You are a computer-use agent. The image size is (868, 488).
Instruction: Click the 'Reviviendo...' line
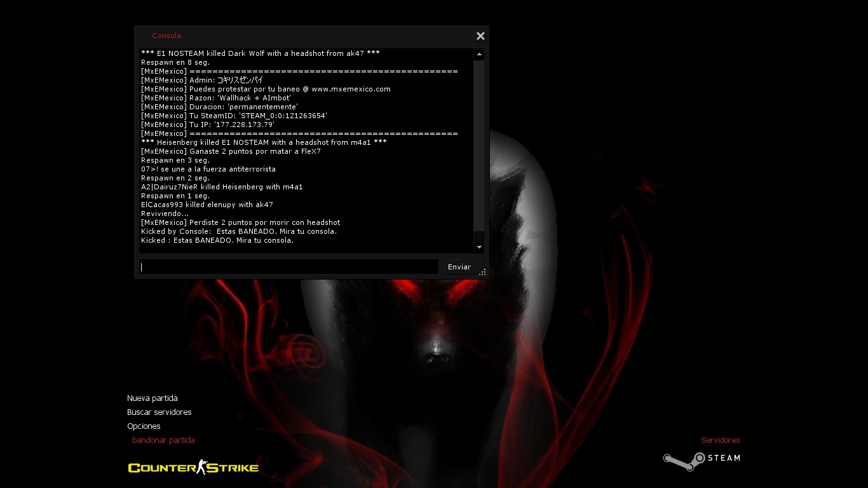point(165,213)
